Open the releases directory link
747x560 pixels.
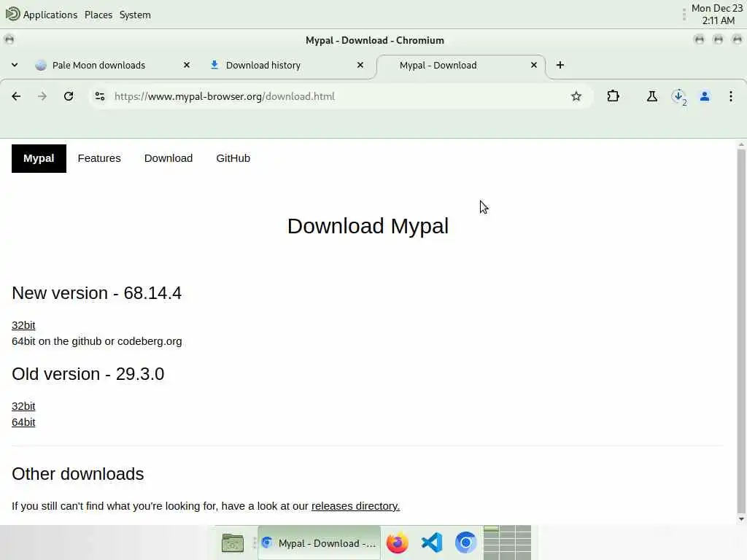(x=355, y=506)
